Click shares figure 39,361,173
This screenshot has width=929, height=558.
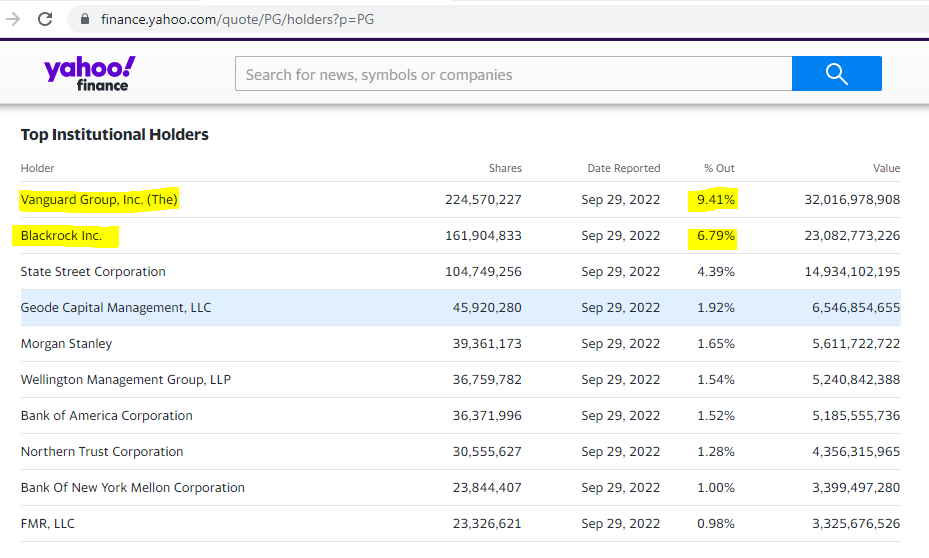(487, 344)
